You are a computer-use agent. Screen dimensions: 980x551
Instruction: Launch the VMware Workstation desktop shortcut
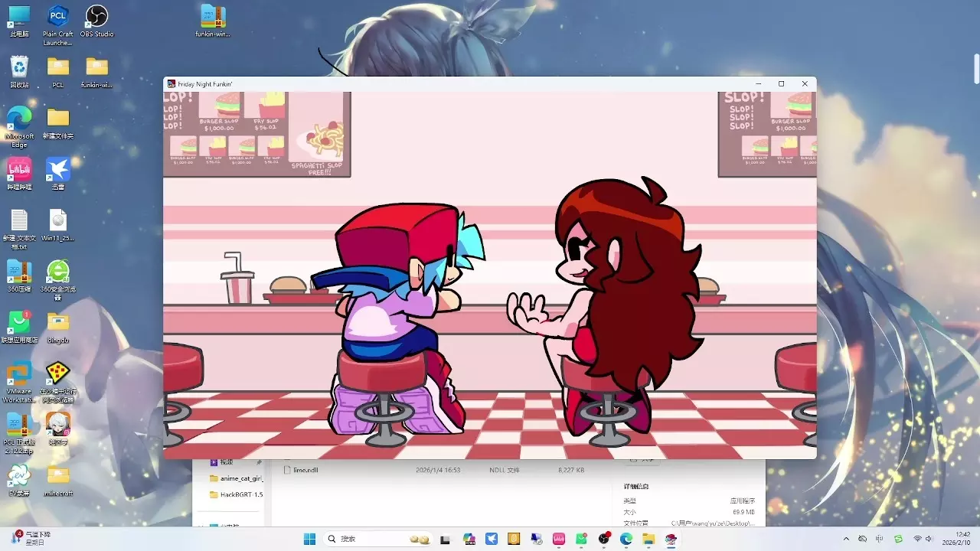(19, 382)
